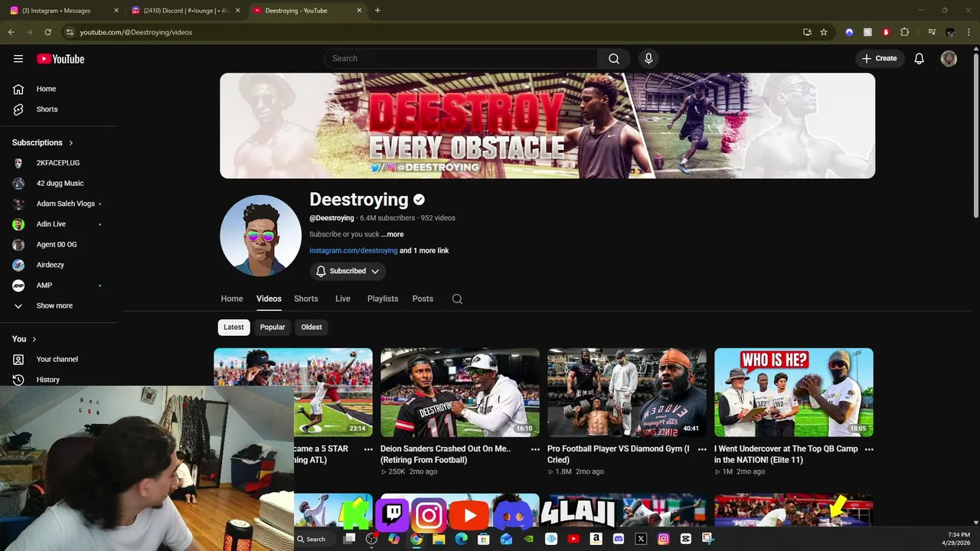Select the Latest filter chip
This screenshot has width=980, height=551.
234,327
